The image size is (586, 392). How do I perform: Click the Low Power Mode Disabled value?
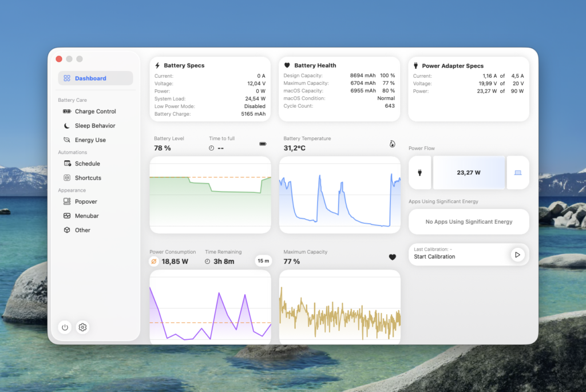[x=255, y=106]
